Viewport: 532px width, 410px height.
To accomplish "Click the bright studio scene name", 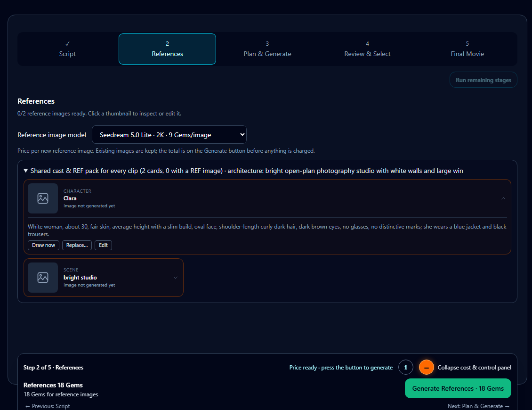I will tap(80, 278).
